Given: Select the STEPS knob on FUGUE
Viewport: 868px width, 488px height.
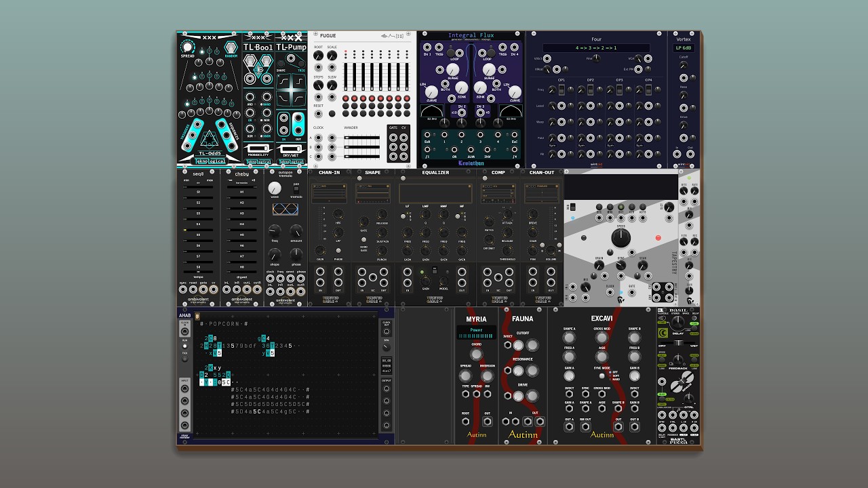Looking at the screenshot, I should (x=318, y=86).
